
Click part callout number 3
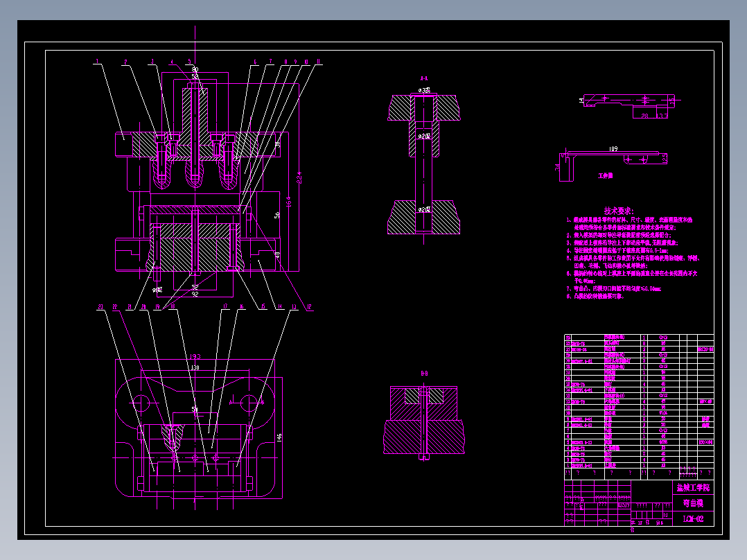tap(152, 61)
